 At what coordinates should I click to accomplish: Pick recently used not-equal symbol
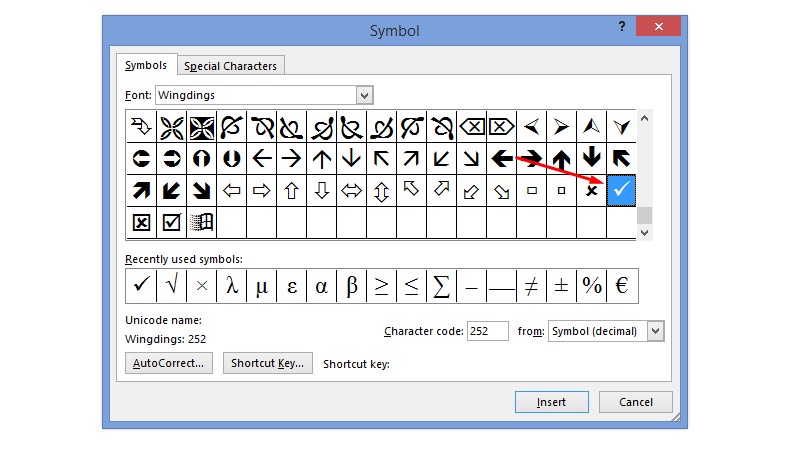tap(532, 286)
